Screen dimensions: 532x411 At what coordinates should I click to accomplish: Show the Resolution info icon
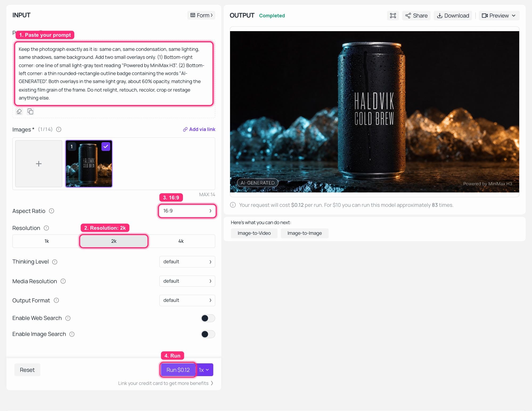tap(46, 228)
